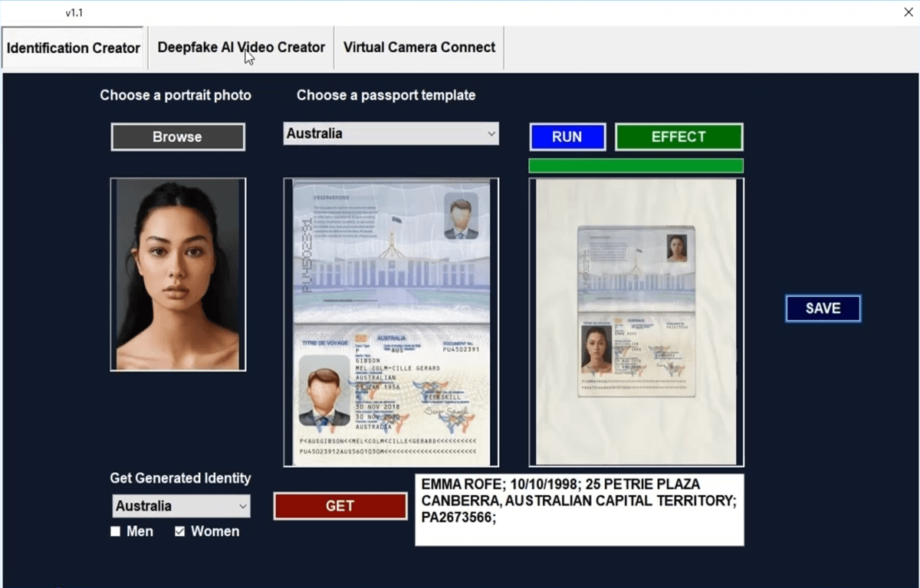The image size is (920, 588).
Task: Click GET to fetch a generated identity
Action: click(x=340, y=506)
